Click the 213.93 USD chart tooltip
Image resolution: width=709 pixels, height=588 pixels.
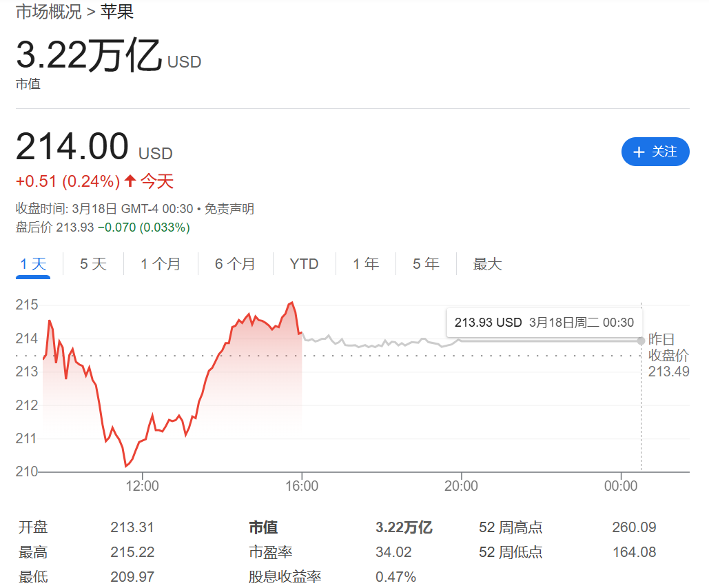[544, 323]
